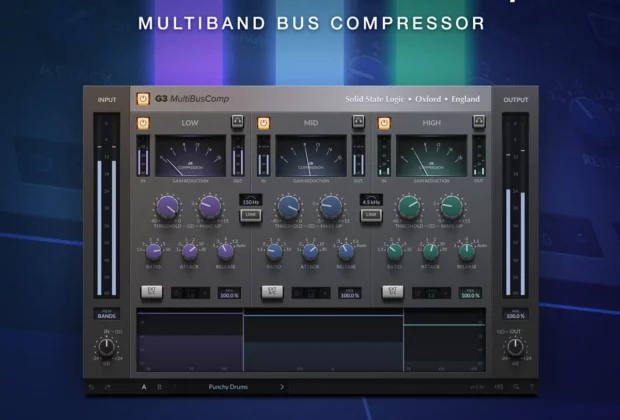This screenshot has height=420, width=620.
Task: Click the HIGH band 1.0 value field
Action: point(432,293)
